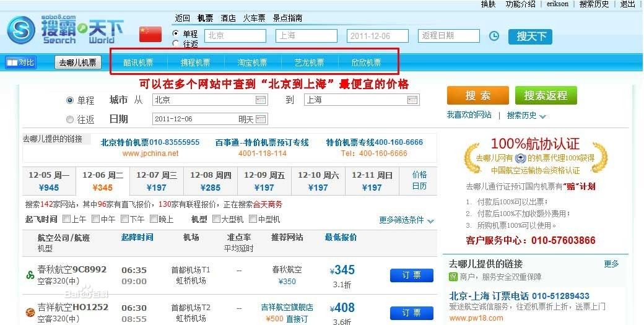The image size is (644, 325).
Task: Select the 去哪儿机票 tab
Action: 77,63
